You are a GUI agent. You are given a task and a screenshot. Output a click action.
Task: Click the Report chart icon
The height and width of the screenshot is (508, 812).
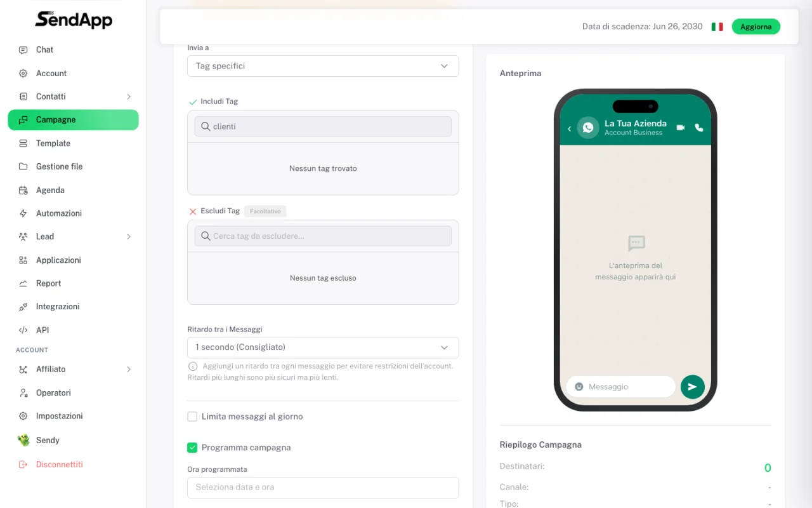click(23, 283)
